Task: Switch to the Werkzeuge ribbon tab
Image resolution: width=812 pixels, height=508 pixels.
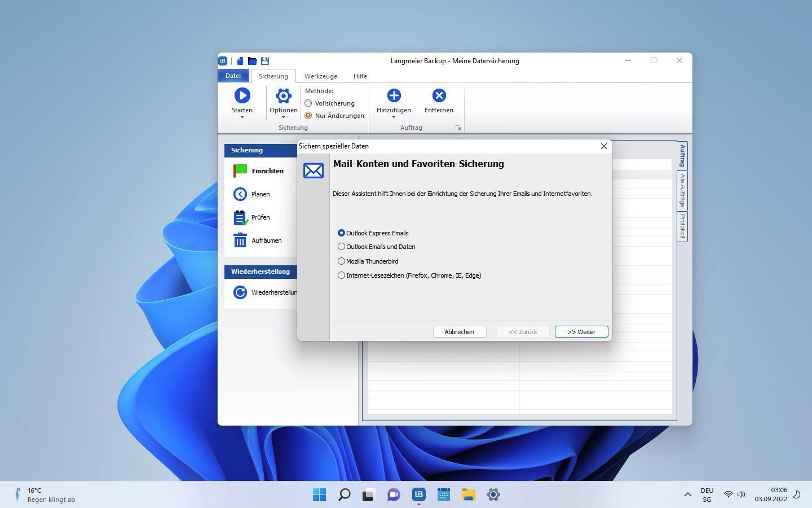Action: pyautogui.click(x=320, y=76)
